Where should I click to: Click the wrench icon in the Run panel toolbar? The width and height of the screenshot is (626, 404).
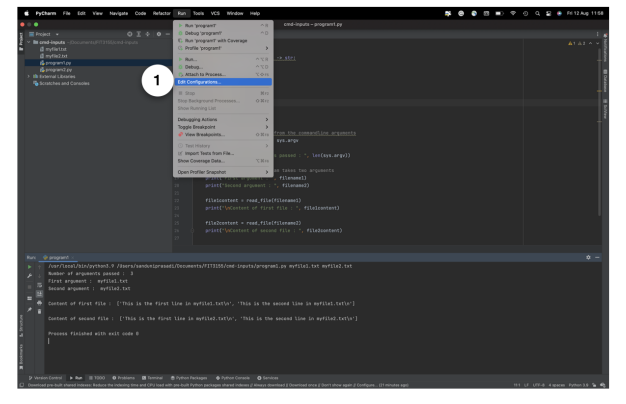30,276
